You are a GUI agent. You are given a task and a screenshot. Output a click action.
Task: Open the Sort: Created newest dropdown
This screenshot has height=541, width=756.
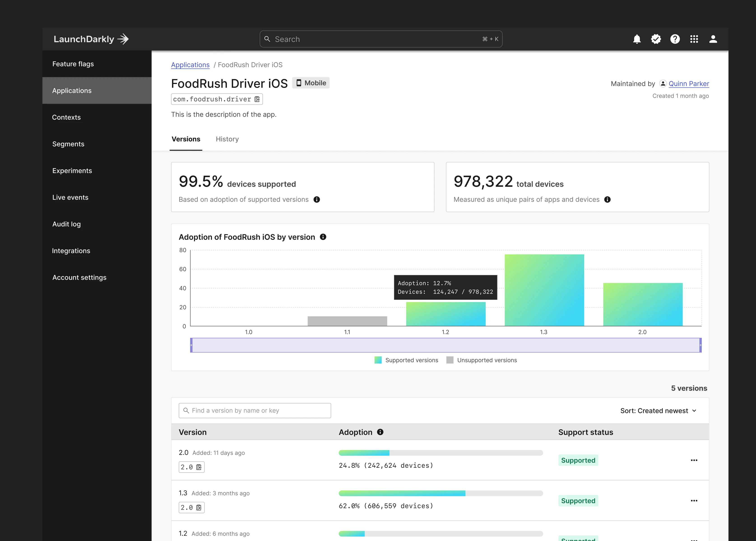(x=659, y=410)
